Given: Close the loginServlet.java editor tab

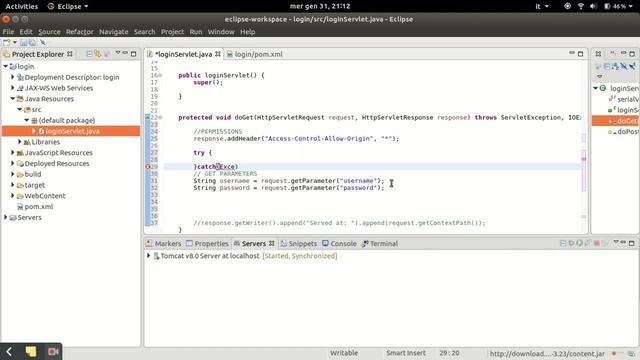Looking at the screenshot, I should click(x=218, y=54).
